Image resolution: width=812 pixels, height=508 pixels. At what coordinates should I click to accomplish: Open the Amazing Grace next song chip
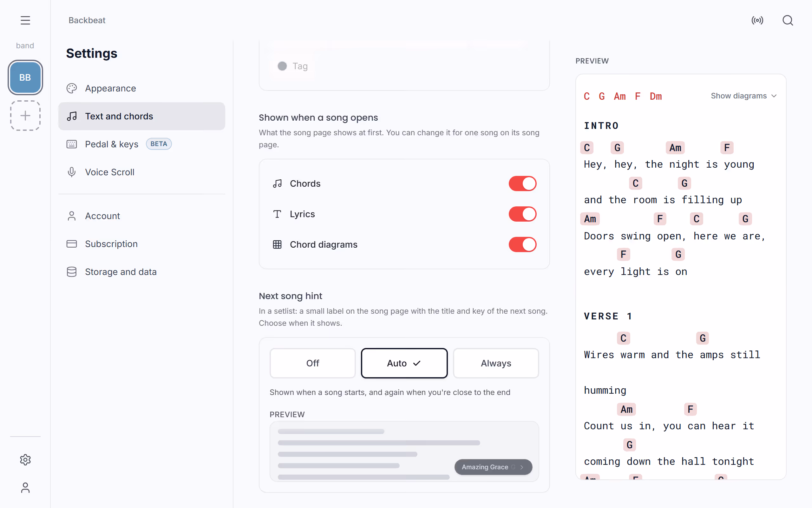[493, 467]
